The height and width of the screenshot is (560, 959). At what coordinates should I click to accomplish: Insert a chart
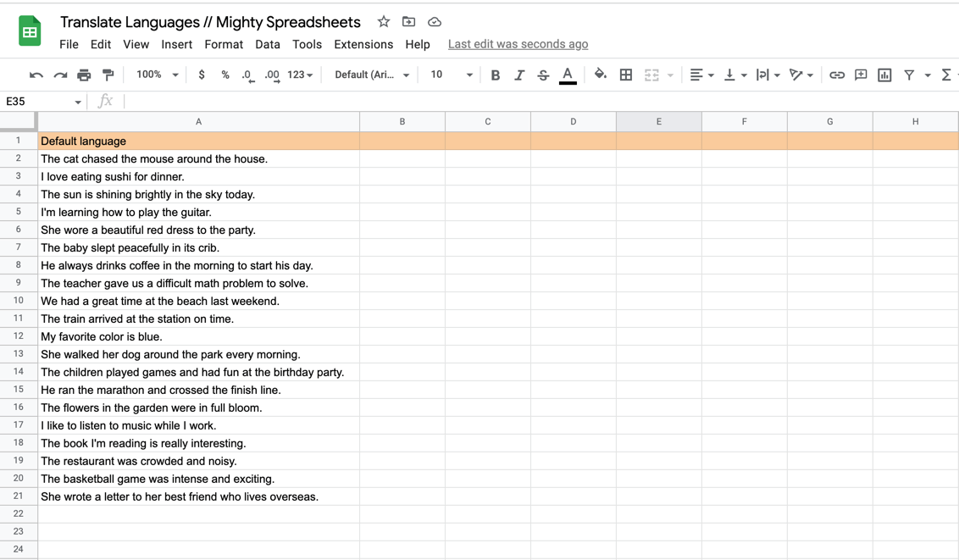click(884, 75)
